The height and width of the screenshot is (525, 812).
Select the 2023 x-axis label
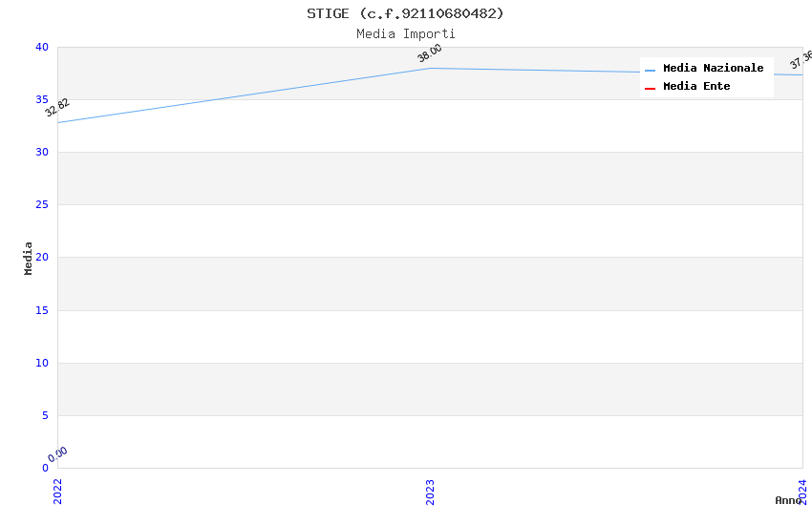pos(430,491)
